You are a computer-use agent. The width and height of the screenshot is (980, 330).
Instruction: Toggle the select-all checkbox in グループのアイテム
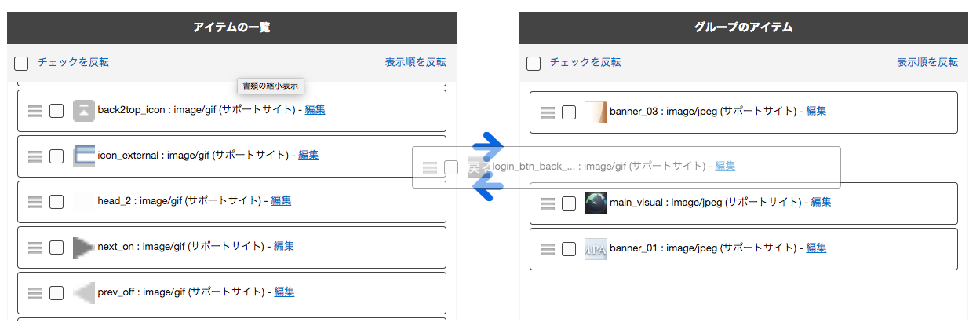pos(534,63)
